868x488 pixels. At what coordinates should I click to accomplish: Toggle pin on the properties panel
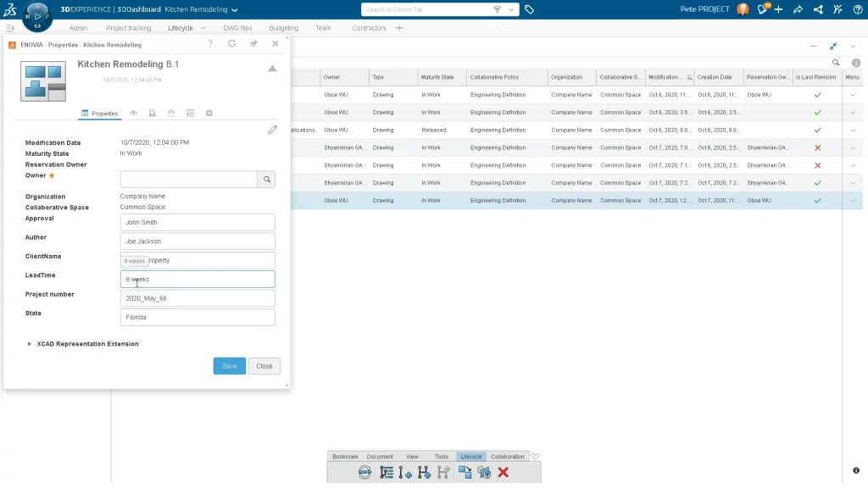pyautogui.click(x=253, y=44)
